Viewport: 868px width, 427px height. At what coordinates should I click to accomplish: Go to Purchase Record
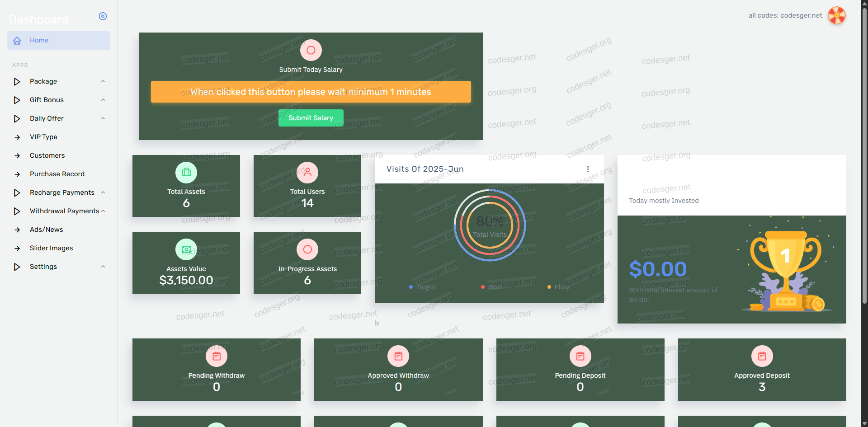57,174
